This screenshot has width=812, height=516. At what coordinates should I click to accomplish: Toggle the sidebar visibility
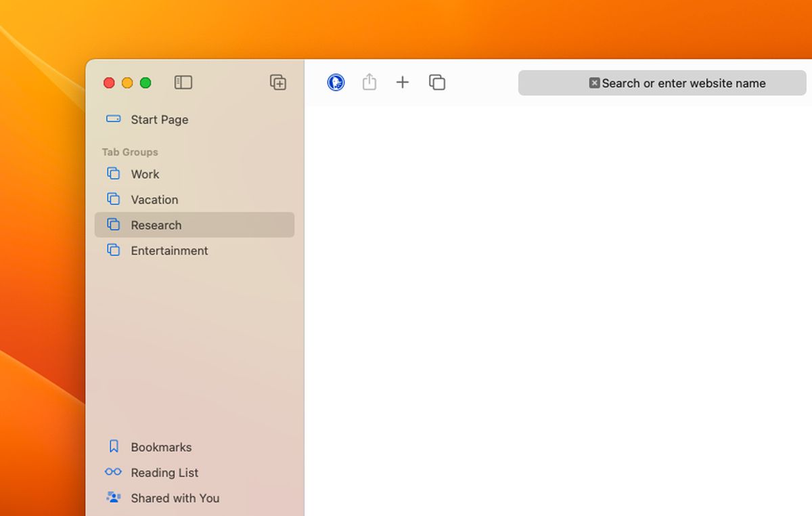pyautogui.click(x=183, y=82)
